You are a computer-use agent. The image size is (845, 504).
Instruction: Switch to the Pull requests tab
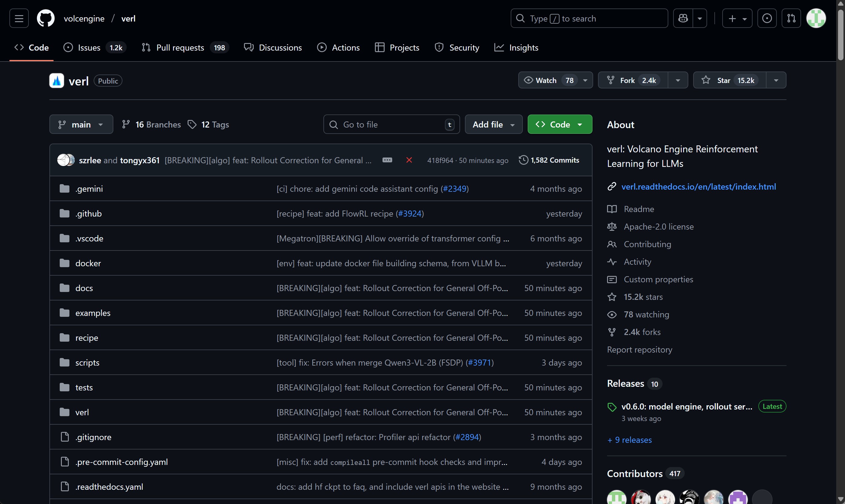pos(180,48)
